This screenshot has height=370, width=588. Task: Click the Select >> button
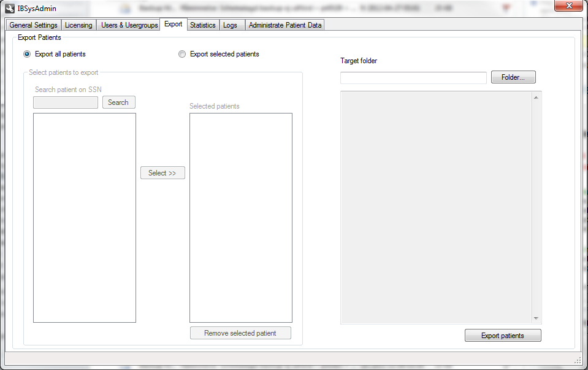[162, 173]
